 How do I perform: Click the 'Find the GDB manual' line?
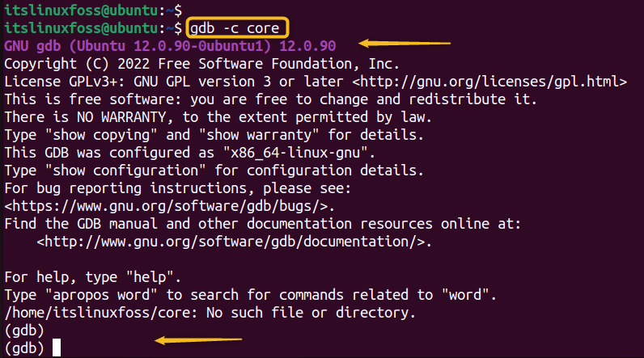point(262,224)
